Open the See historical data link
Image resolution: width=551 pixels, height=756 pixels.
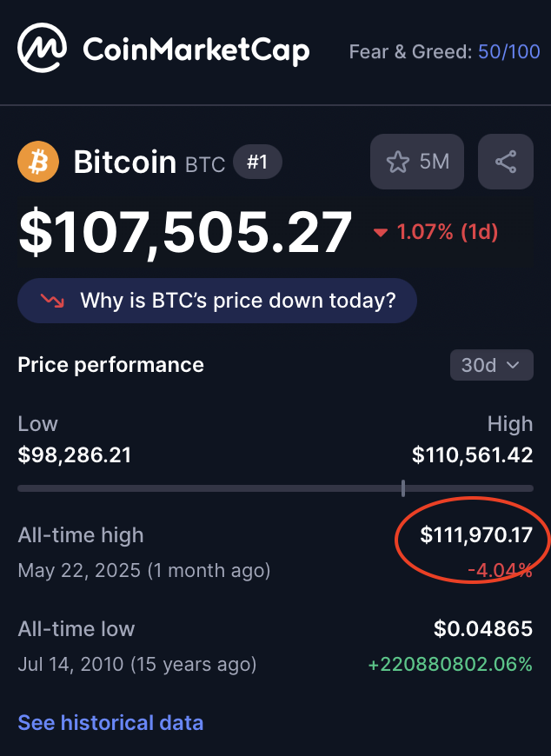click(110, 723)
